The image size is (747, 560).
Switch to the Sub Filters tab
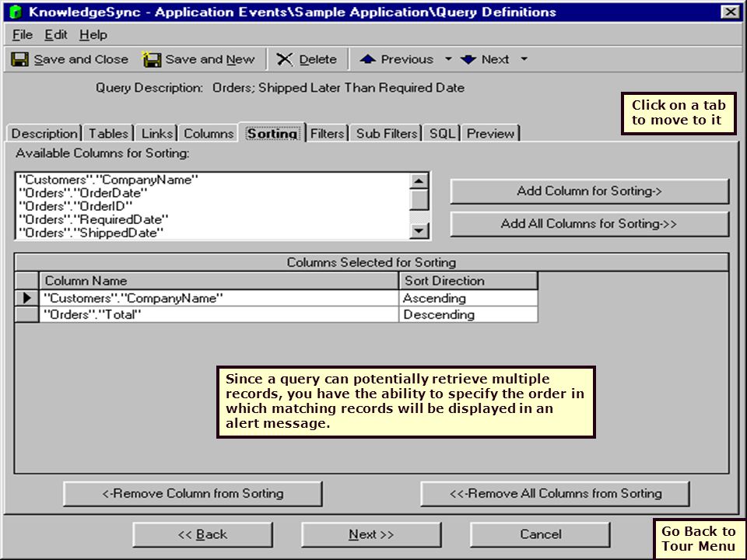pos(387,133)
